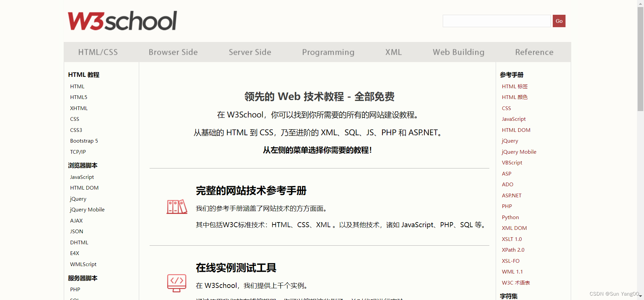Screen dimensions: 644x300
Task: Click the 服务器脚本 sidebar heading
Action: click(83, 278)
